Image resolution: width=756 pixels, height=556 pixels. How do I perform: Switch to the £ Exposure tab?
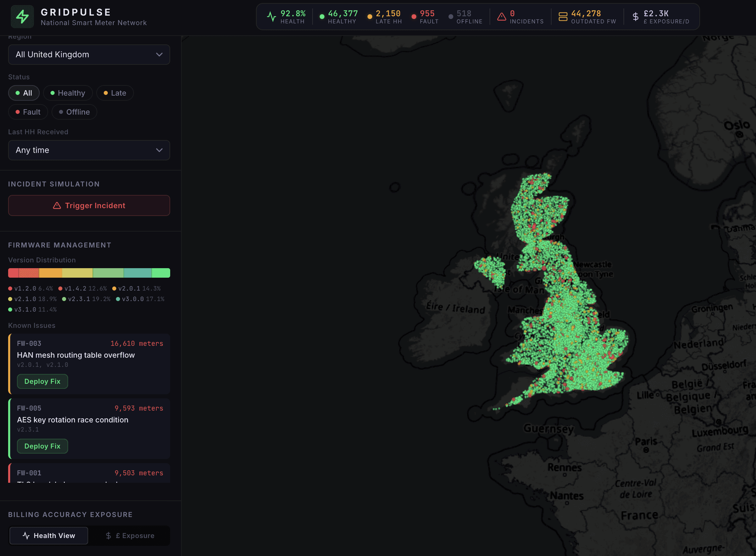(x=130, y=536)
